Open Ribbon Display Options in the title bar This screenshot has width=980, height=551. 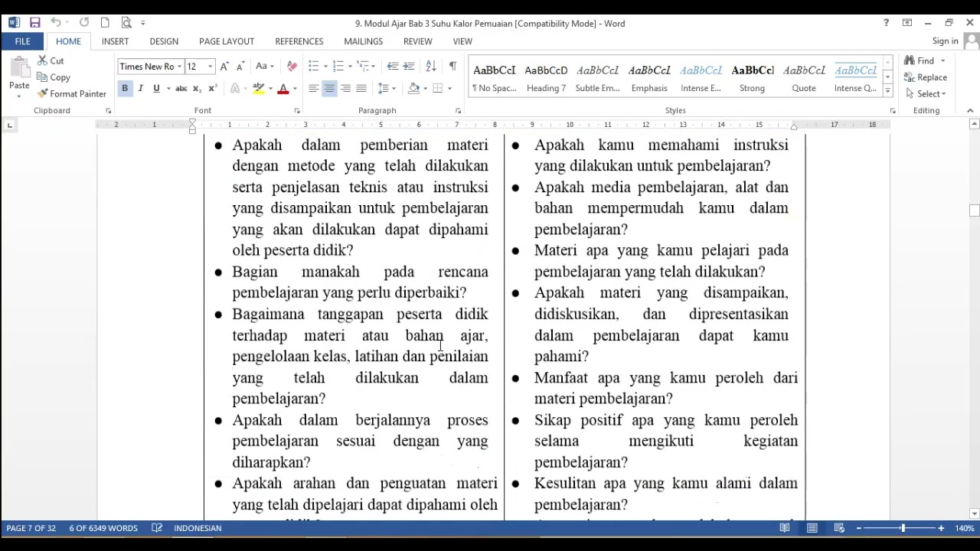[907, 23]
